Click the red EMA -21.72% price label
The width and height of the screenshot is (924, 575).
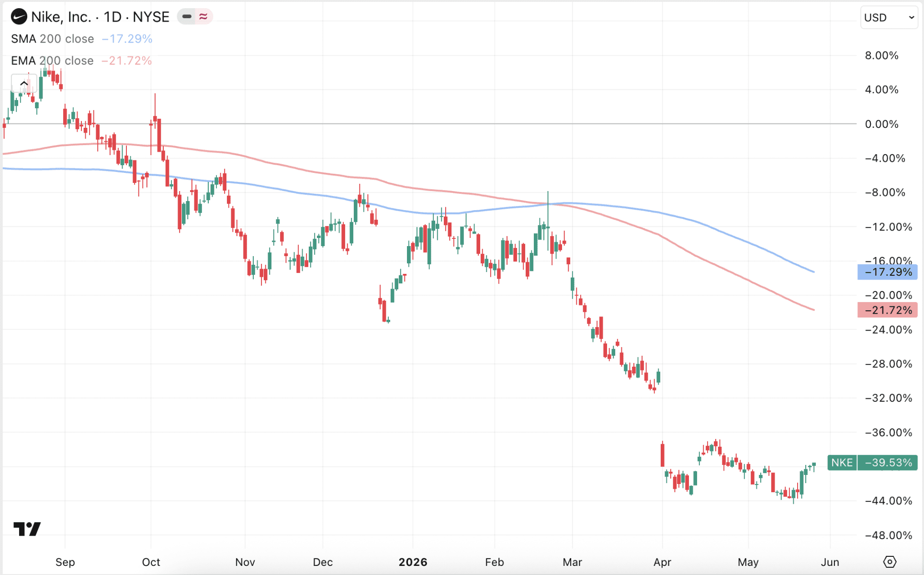point(888,310)
